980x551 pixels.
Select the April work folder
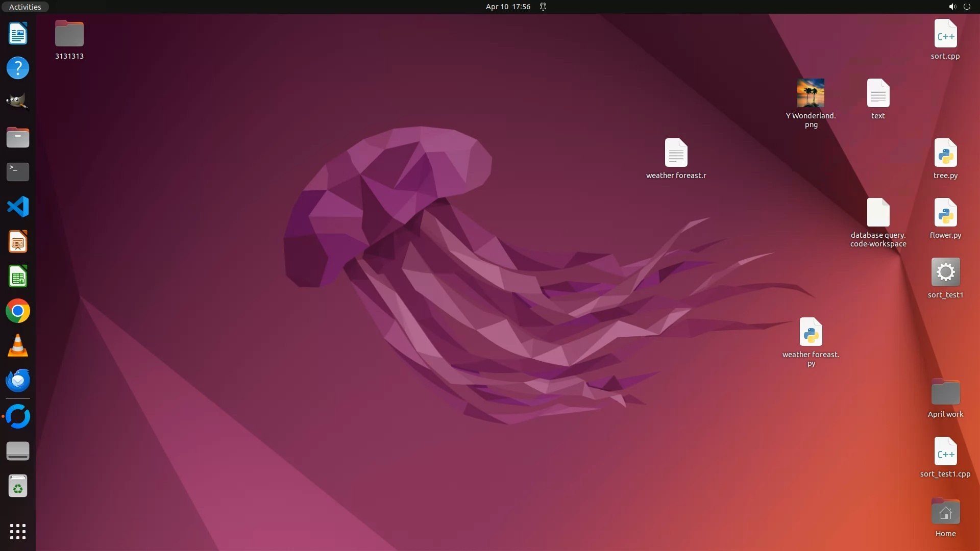(945, 392)
